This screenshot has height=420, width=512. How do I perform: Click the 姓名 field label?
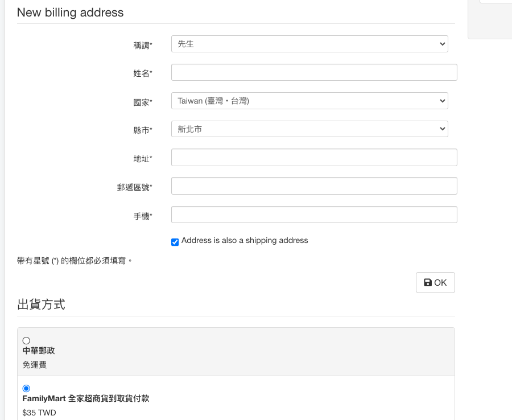[142, 73]
